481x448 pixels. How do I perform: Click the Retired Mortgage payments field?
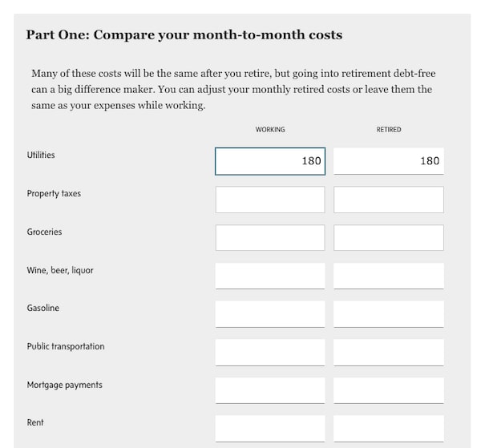point(388,390)
